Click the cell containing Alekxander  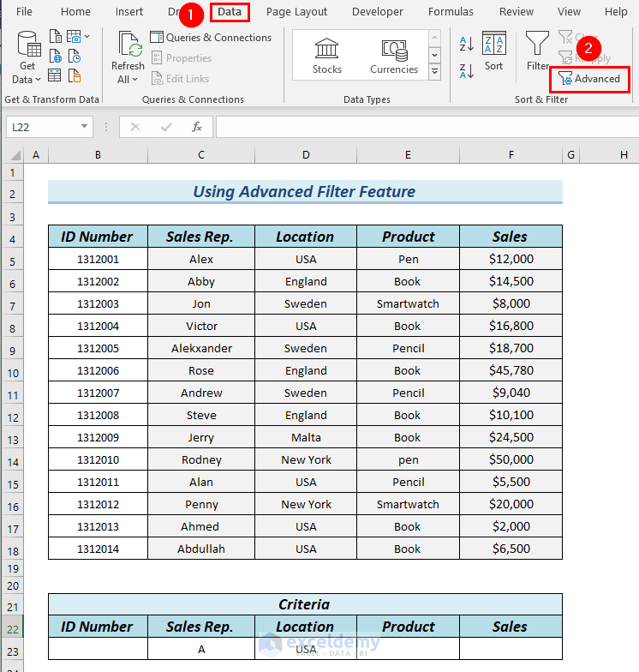[x=201, y=348]
